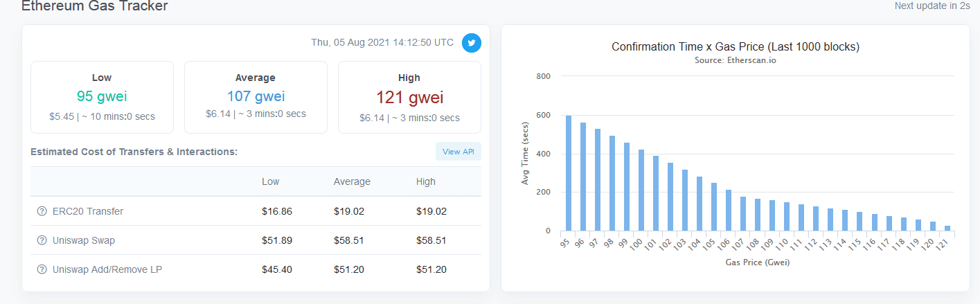Click the Low column header in table

(271, 181)
